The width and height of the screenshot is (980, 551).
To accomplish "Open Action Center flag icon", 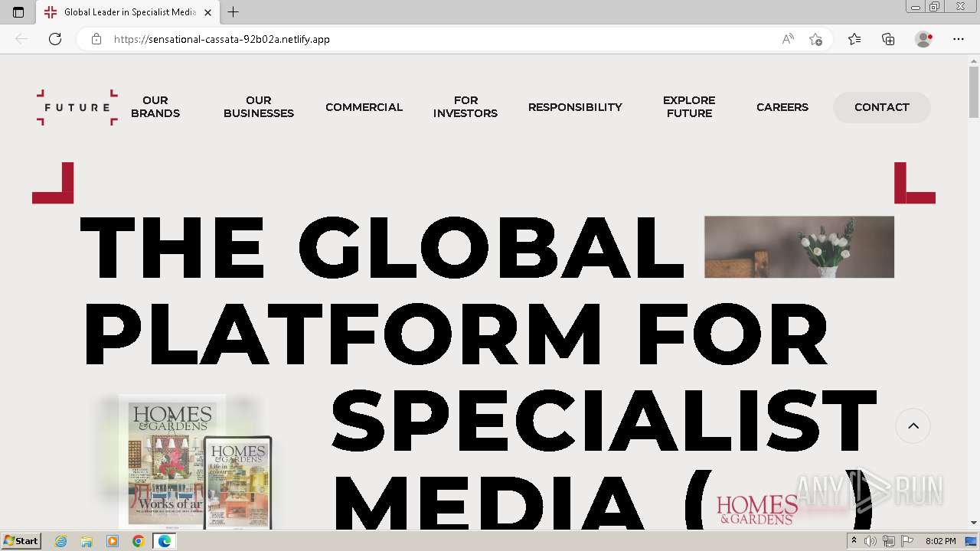I will [907, 541].
